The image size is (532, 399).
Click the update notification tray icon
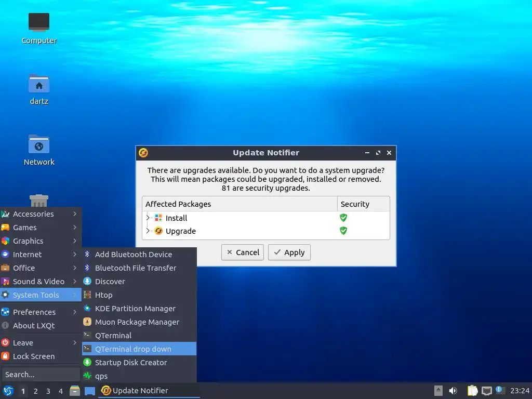point(499,390)
